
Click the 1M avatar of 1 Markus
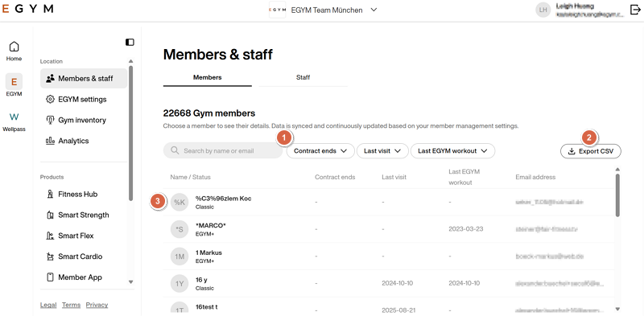pos(179,256)
